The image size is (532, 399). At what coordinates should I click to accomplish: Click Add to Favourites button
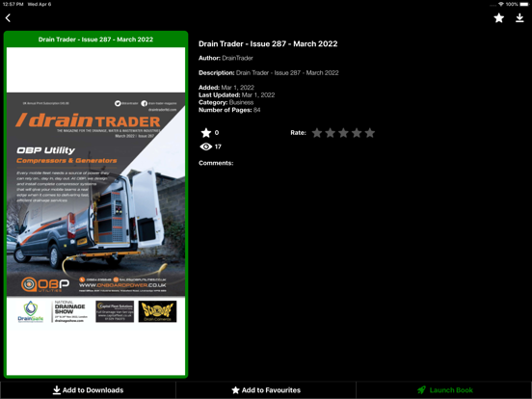click(x=266, y=390)
